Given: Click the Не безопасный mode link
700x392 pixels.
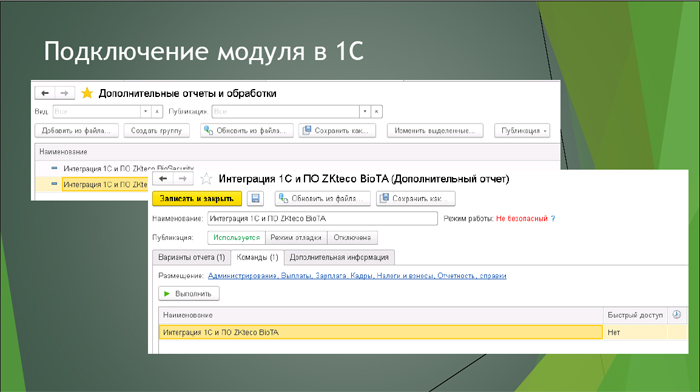Looking at the screenshot, I should (521, 219).
